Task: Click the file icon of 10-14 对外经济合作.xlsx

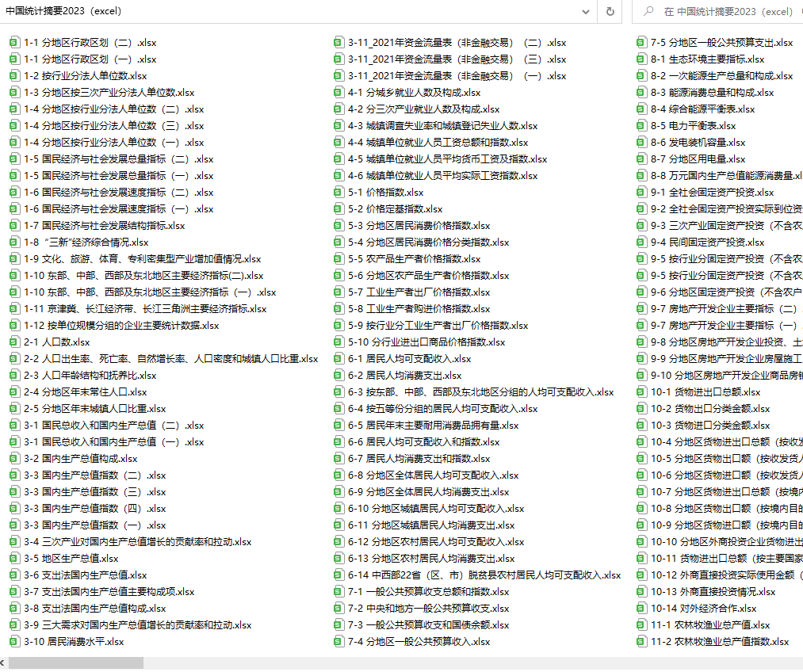Action: 641,608
